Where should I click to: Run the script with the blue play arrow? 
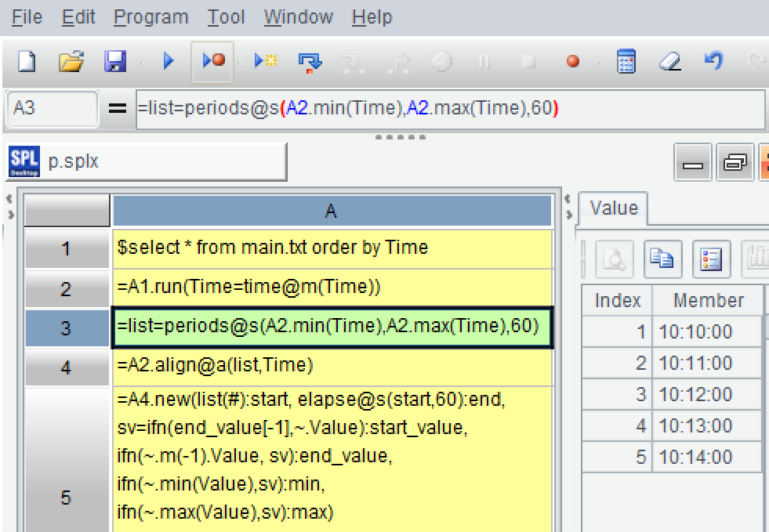pos(168,61)
